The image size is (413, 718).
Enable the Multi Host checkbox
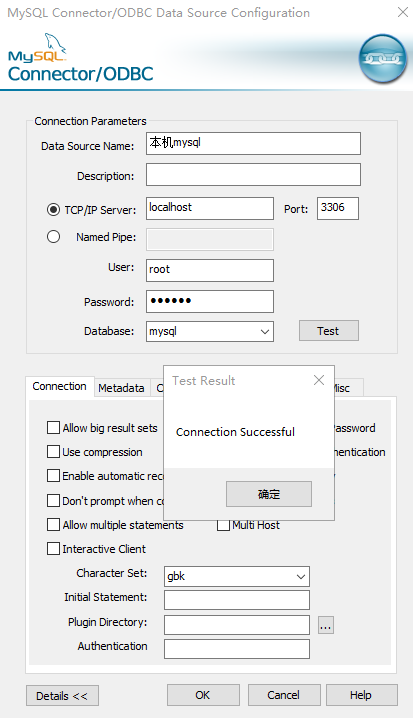pyautogui.click(x=223, y=525)
